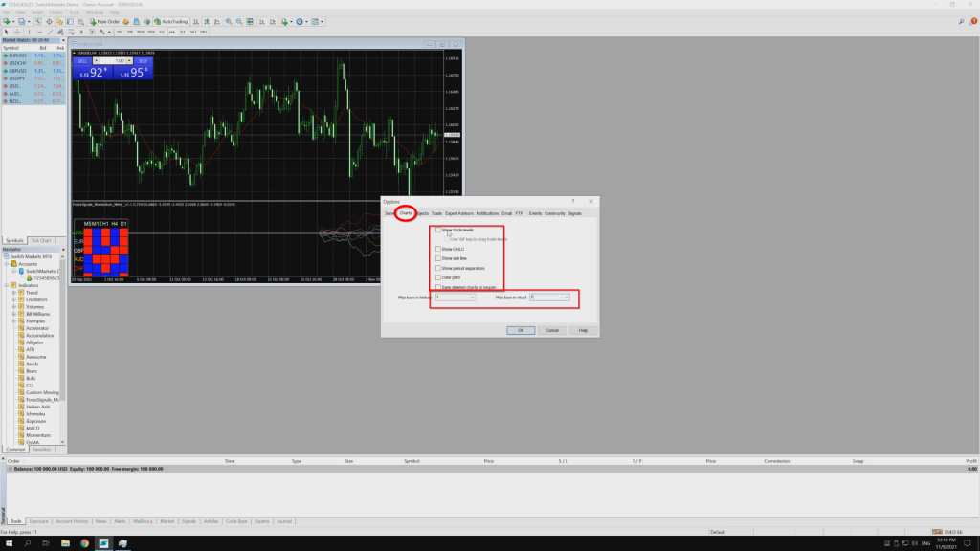The height and width of the screenshot is (551, 980).
Task: Tick the Show period separators checkbox
Action: pos(438,268)
